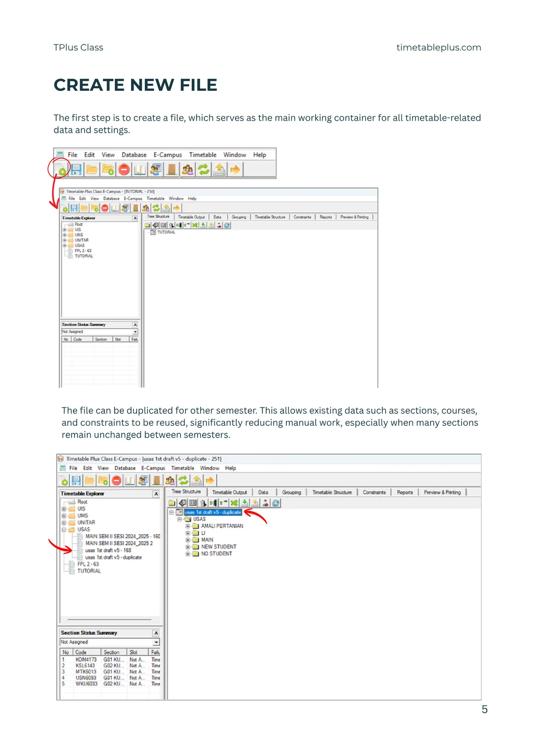This screenshot has height=756, width=535.
Task: Select TUTORIAL file in bottom Timetable Explorer
Action: [89, 571]
